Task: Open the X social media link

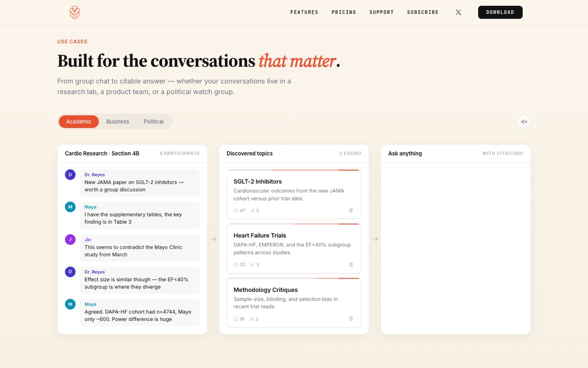Action: (x=459, y=12)
